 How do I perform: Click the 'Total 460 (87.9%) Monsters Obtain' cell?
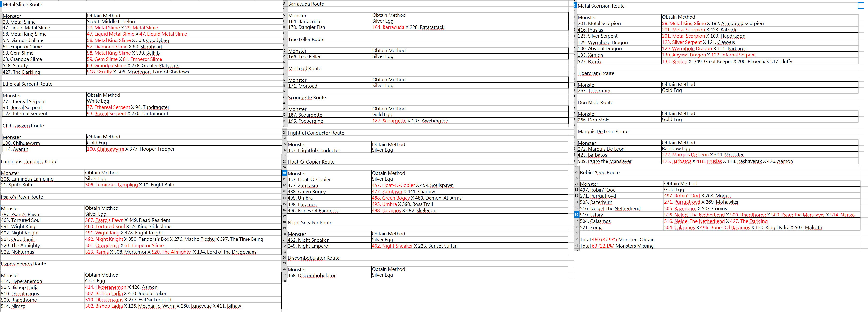point(617,240)
